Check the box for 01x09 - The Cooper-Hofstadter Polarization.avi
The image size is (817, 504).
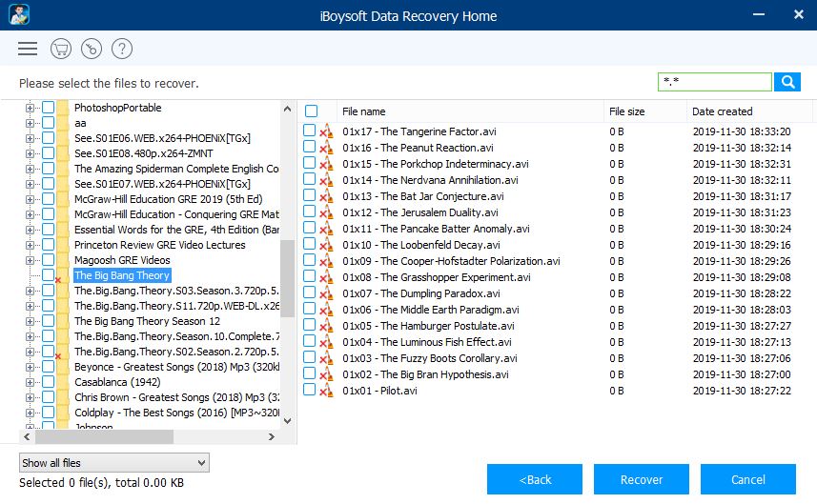click(309, 260)
